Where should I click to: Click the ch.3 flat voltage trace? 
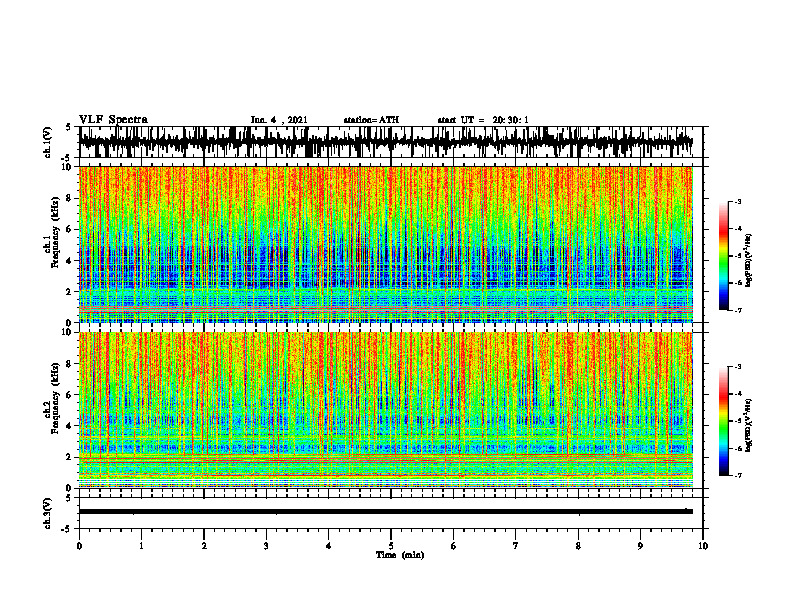(x=386, y=512)
